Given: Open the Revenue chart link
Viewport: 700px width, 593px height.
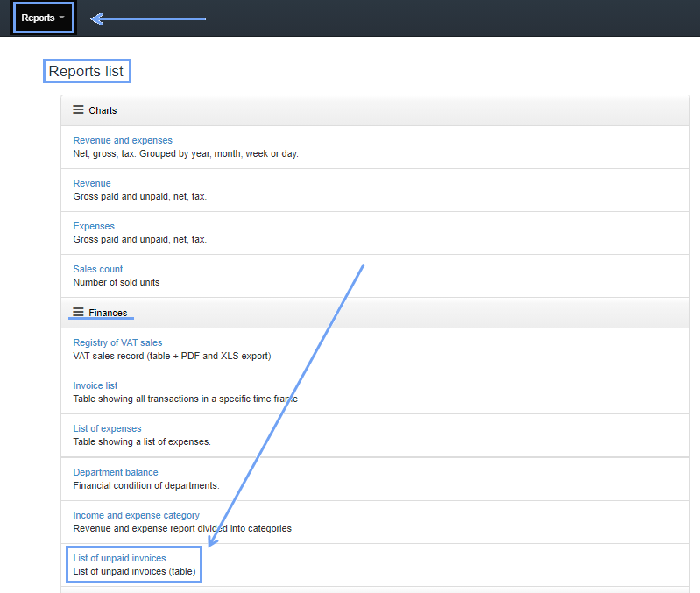Looking at the screenshot, I should (x=92, y=183).
